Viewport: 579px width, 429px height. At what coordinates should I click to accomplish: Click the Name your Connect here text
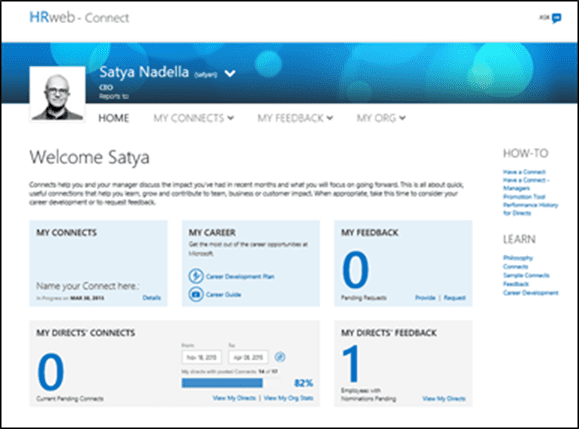88,286
